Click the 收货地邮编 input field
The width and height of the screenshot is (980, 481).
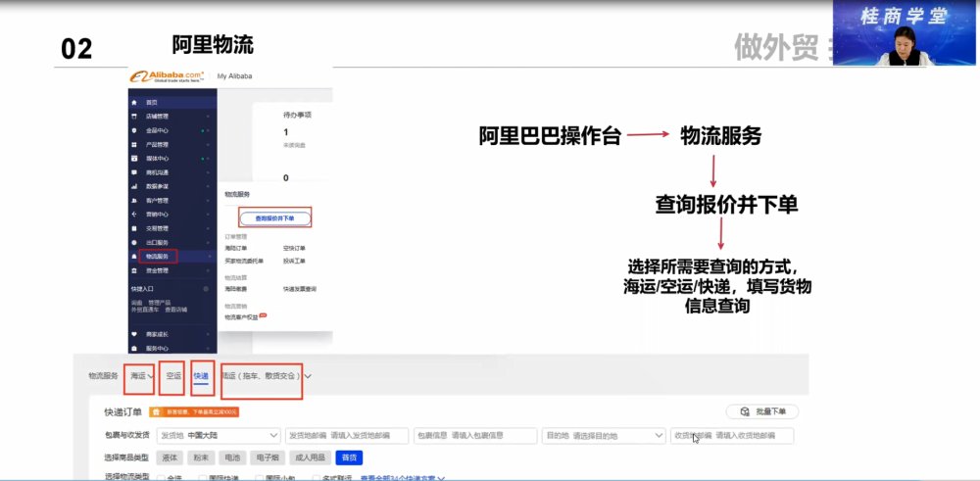(732, 435)
